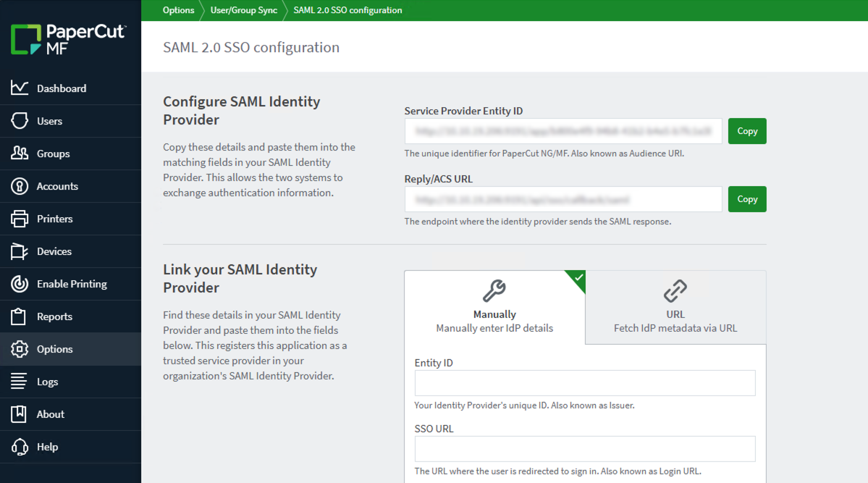Click the 'Link your SAML Identity Provider' heading
Screen dimensions: 868x483
pyautogui.click(x=240, y=278)
